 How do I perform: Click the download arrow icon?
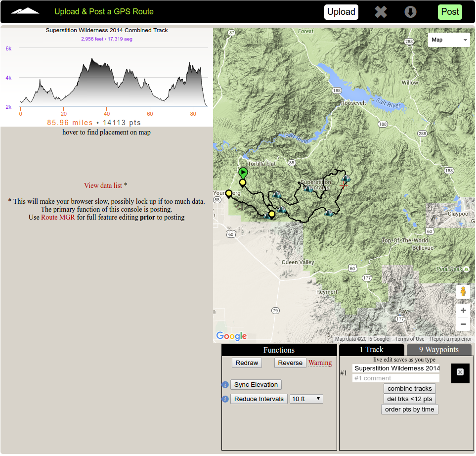coord(410,12)
